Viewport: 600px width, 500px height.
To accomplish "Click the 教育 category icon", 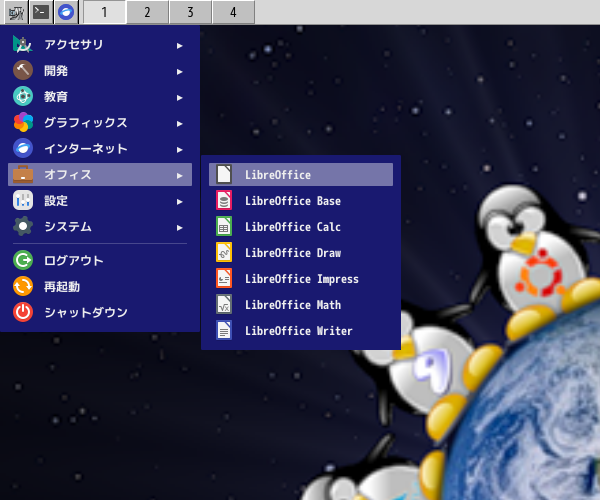I will tap(23, 96).
